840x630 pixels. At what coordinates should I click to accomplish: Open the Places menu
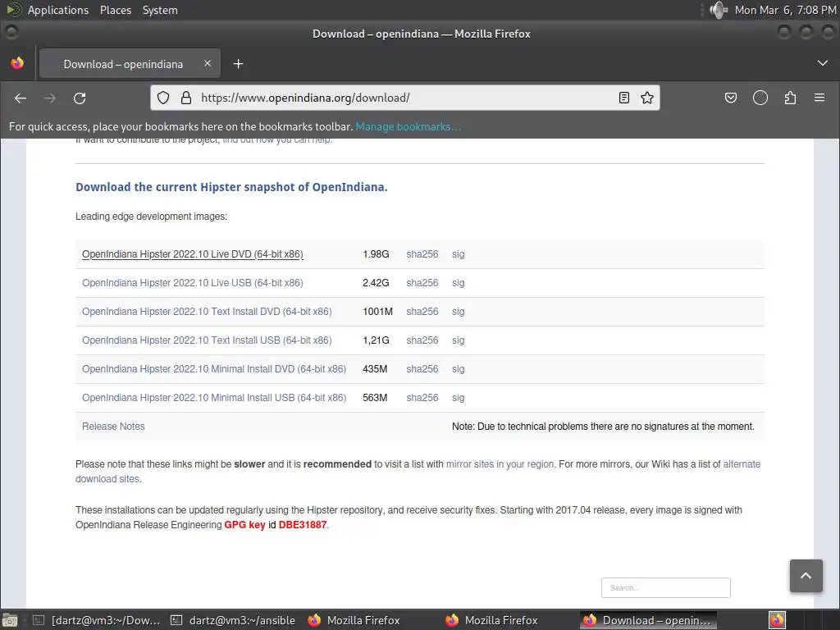click(115, 10)
